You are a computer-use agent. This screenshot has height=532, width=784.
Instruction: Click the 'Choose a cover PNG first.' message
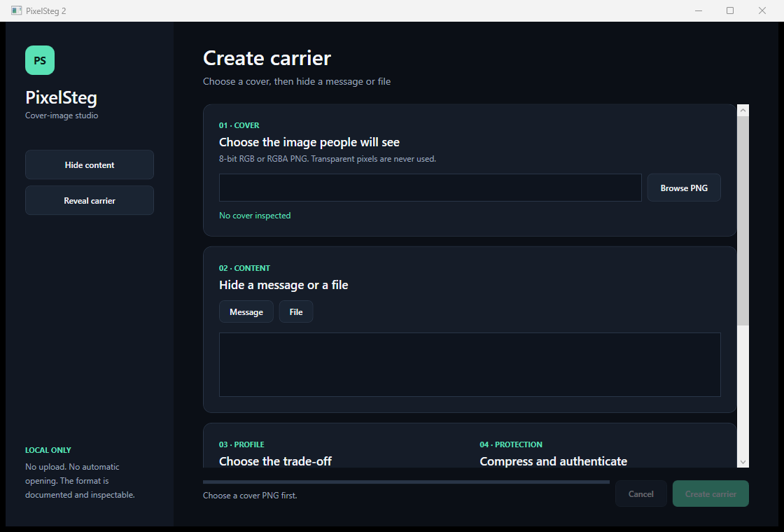tap(250, 496)
